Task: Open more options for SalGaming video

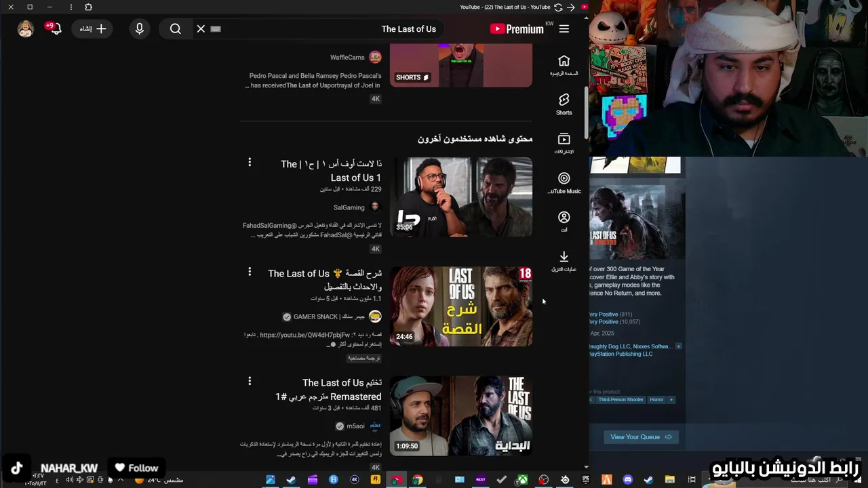Action: [250, 162]
